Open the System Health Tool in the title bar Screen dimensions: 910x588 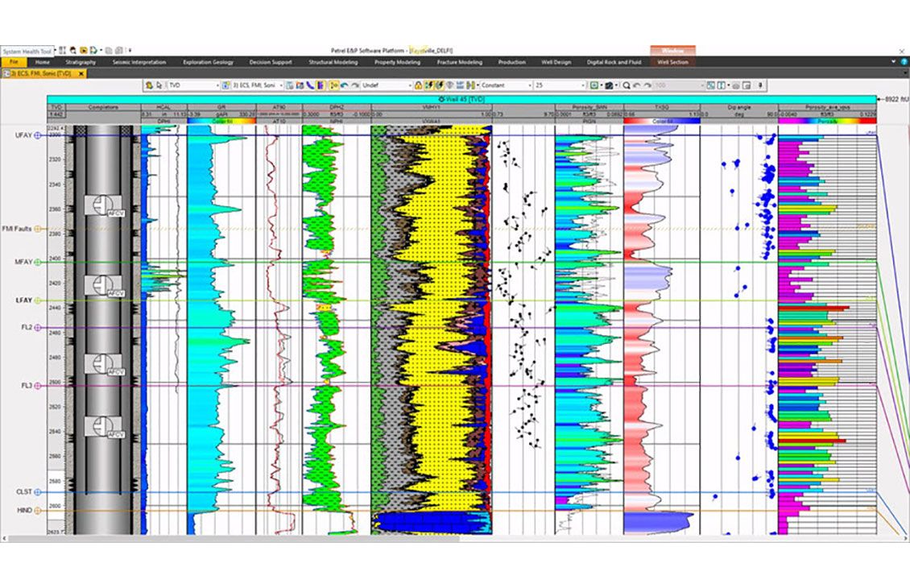[27, 49]
